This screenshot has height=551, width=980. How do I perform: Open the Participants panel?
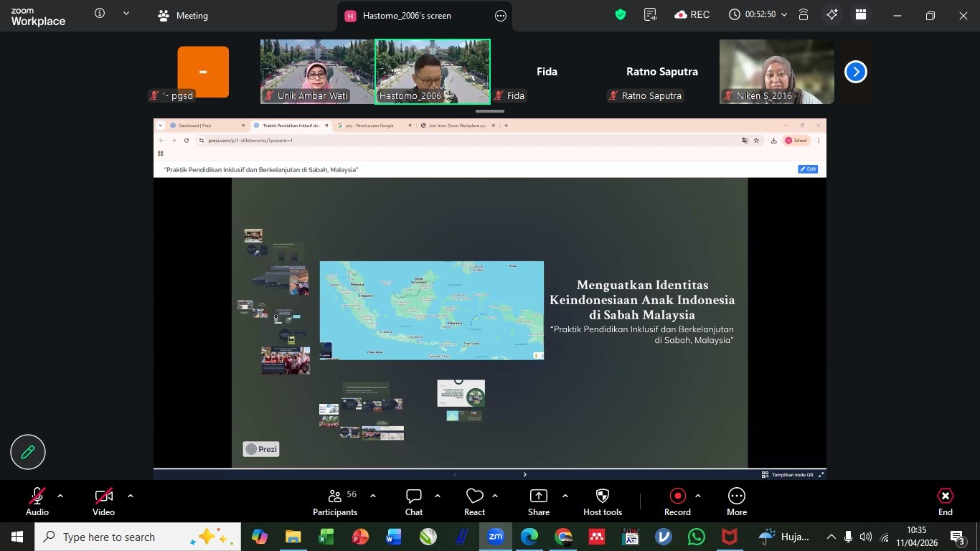[335, 501]
